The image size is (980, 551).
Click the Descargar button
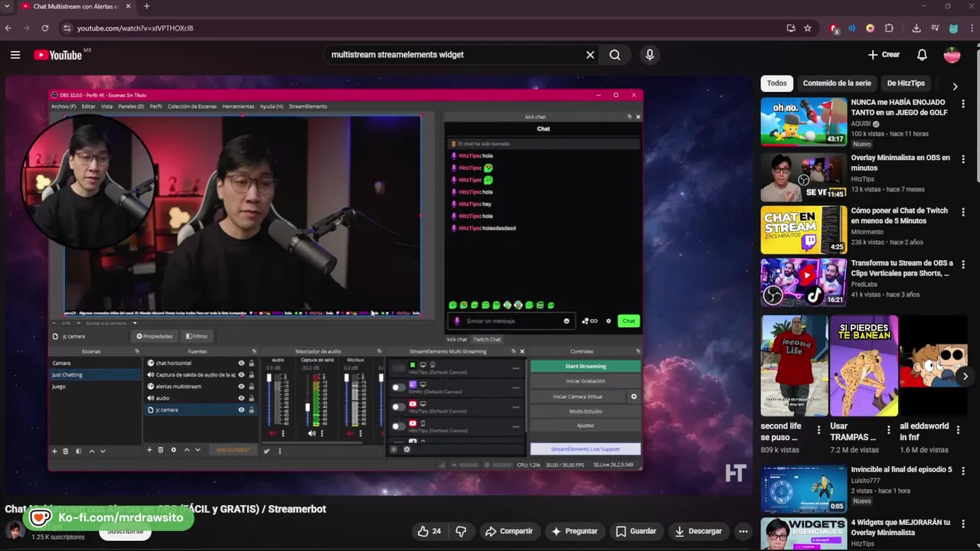click(x=697, y=531)
